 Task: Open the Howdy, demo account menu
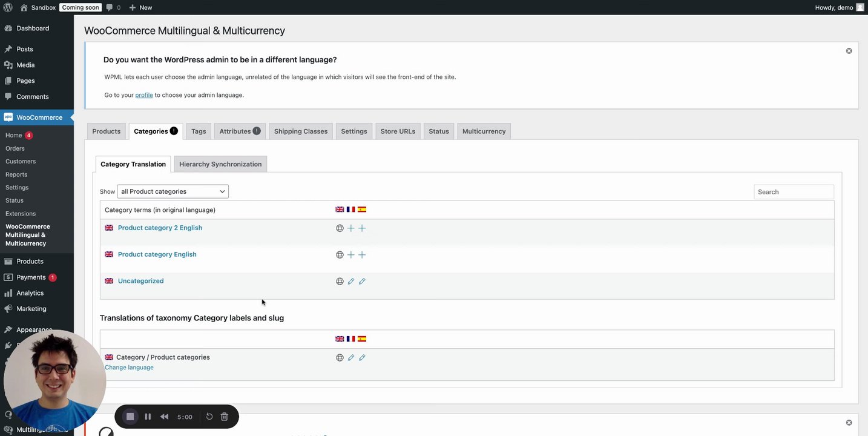[839, 7]
